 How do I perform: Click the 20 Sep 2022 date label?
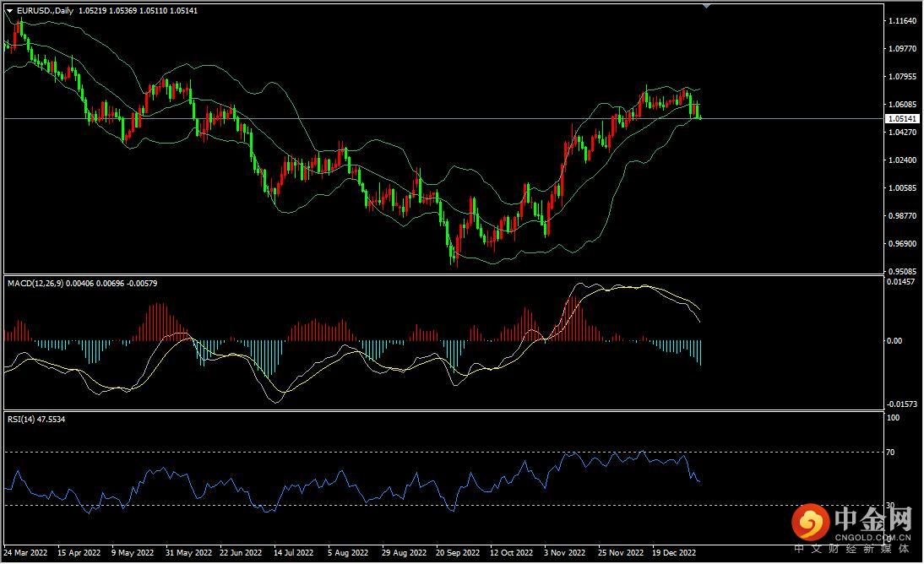tap(457, 554)
